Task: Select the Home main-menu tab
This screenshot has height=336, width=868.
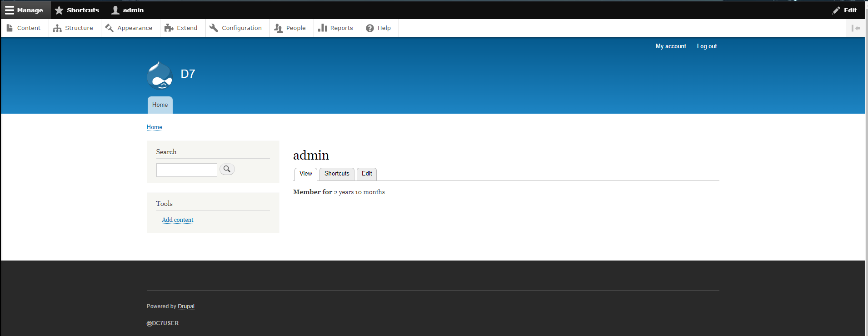Action: pyautogui.click(x=160, y=105)
